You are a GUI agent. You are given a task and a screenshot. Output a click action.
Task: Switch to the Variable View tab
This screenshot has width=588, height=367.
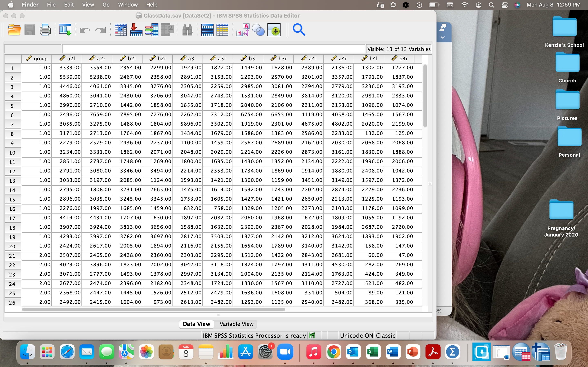[236, 324]
